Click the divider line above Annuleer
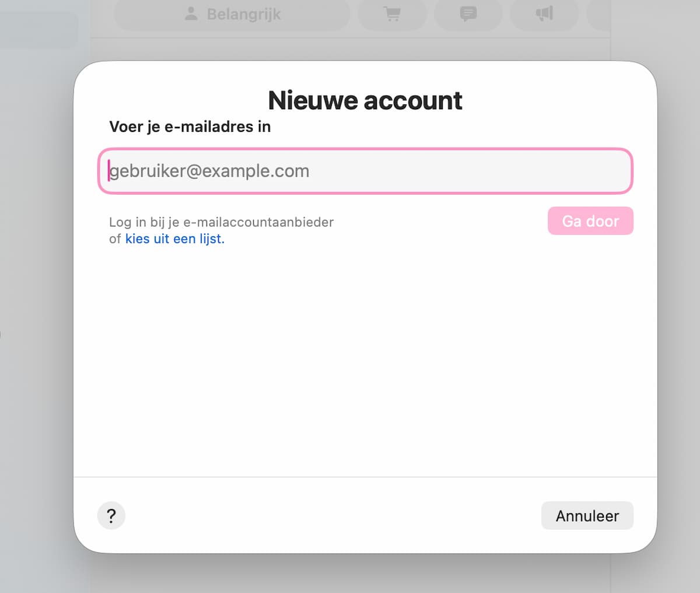700x593 pixels. [365, 477]
